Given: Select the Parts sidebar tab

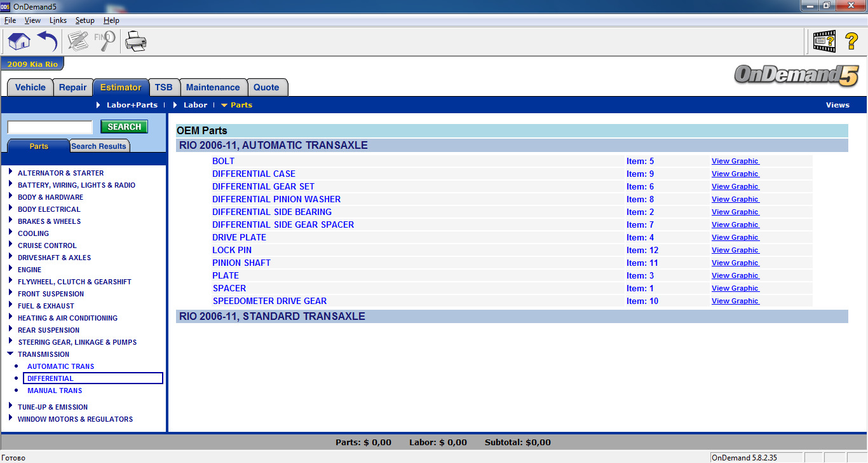Looking at the screenshot, I should point(39,146).
